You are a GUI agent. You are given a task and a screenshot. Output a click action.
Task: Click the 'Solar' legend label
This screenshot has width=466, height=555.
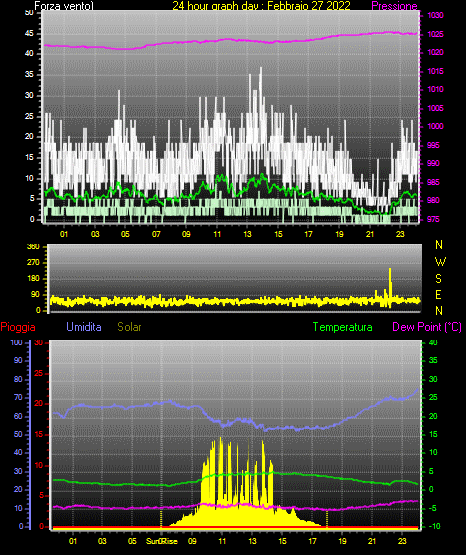tap(129, 327)
